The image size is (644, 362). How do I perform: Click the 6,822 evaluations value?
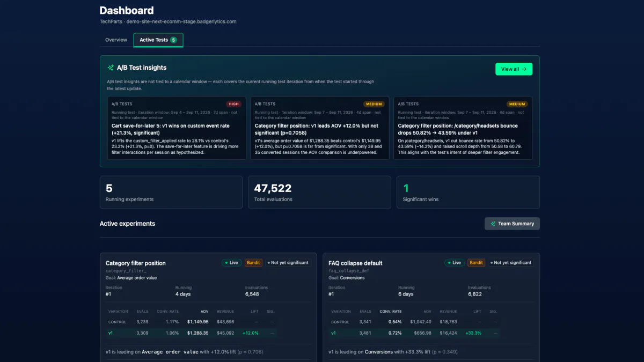tap(475, 294)
